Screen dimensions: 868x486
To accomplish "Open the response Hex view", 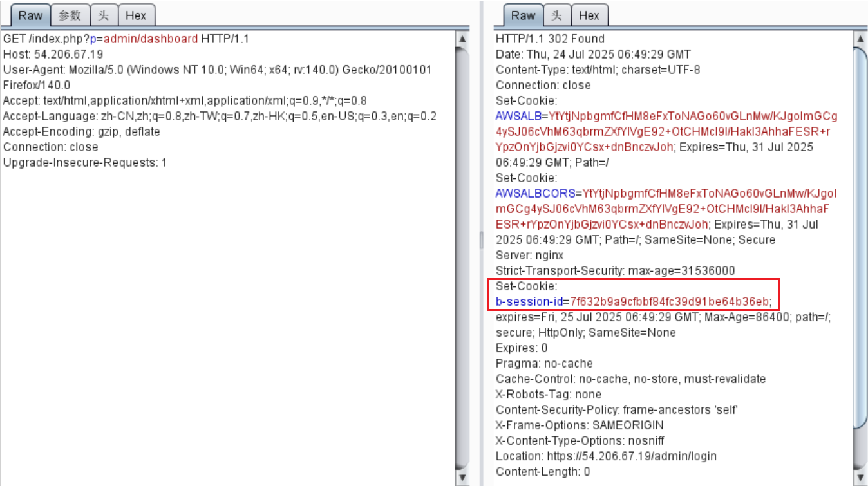I will (x=589, y=15).
